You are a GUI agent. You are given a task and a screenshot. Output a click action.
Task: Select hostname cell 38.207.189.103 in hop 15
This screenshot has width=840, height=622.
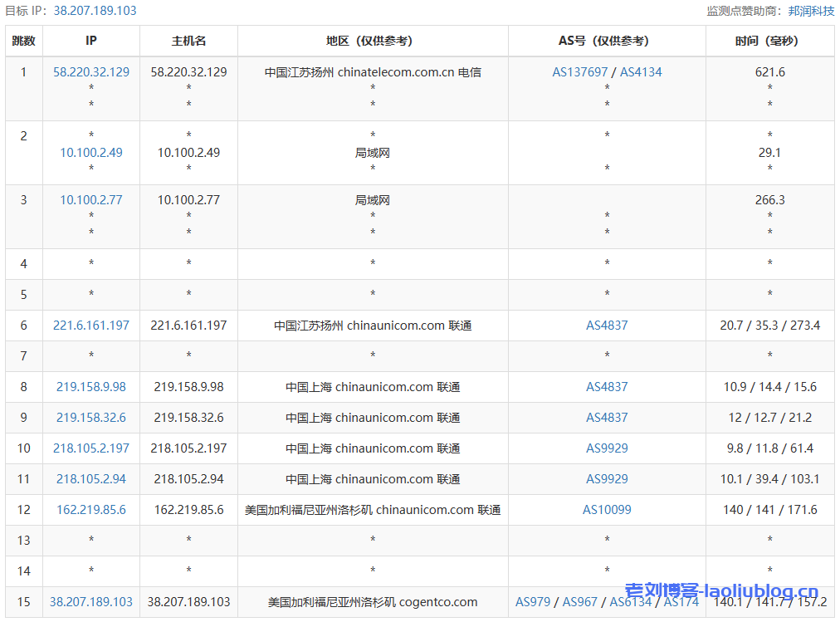[x=188, y=601]
